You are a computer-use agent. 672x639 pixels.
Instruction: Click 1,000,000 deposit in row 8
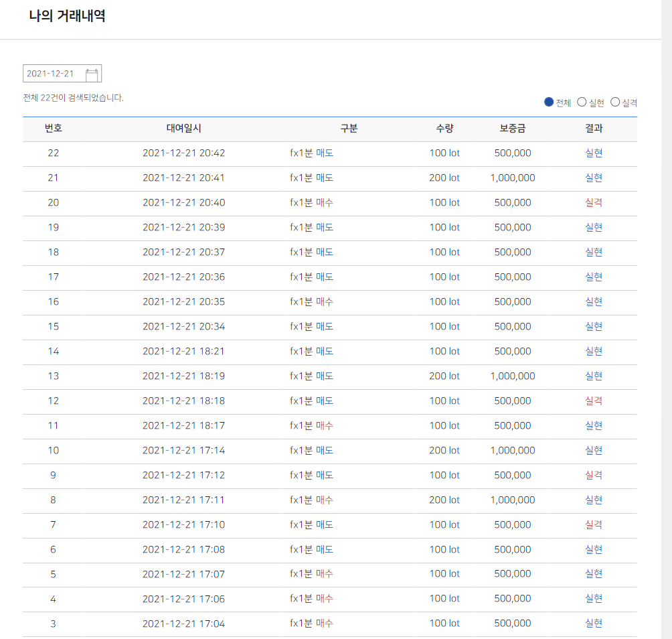(x=513, y=500)
